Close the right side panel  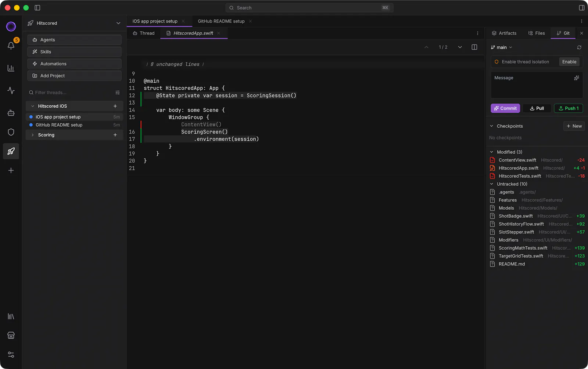(582, 33)
